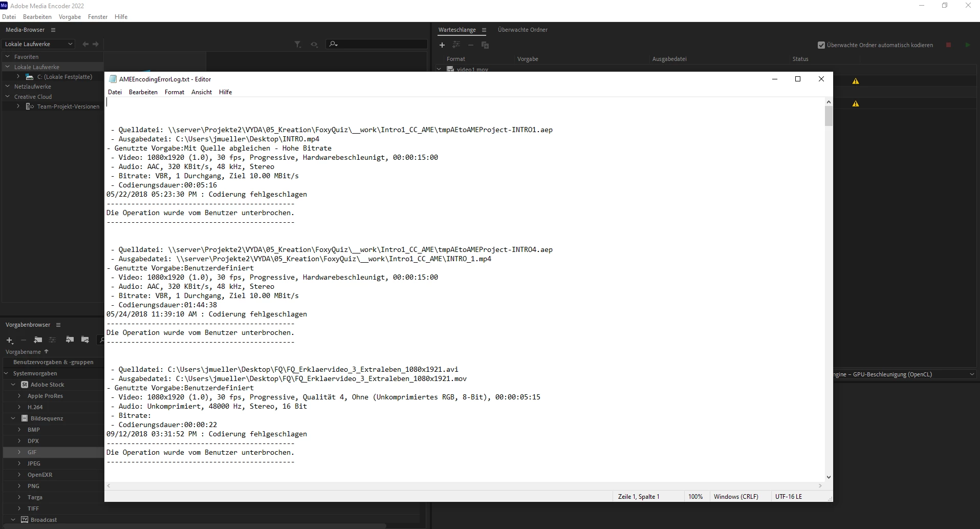Open Vorgabe menu in Media Encoder
The image size is (980, 529).
click(x=70, y=17)
